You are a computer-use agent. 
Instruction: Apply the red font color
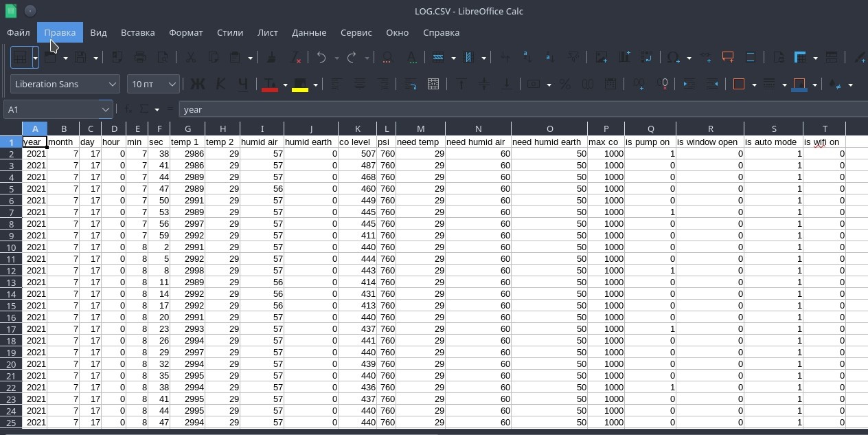tap(270, 85)
